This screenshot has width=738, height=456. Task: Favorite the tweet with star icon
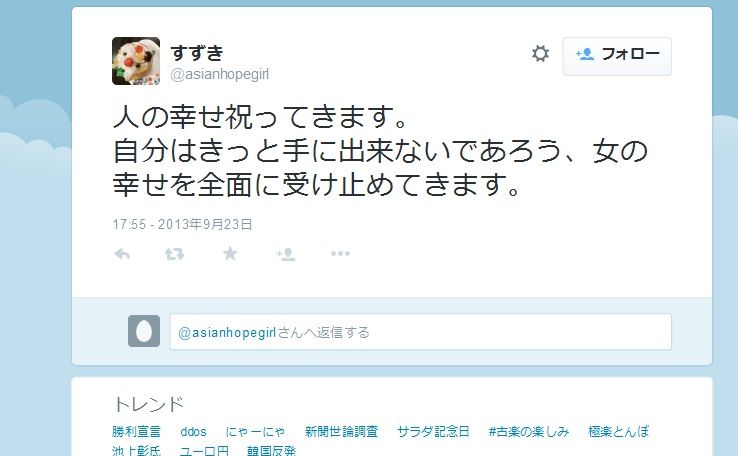click(230, 254)
